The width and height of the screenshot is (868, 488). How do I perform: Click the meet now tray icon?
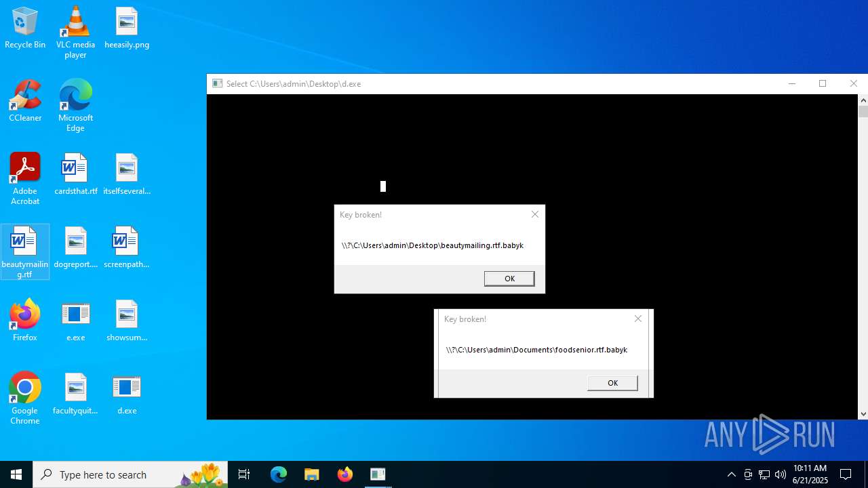(747, 474)
